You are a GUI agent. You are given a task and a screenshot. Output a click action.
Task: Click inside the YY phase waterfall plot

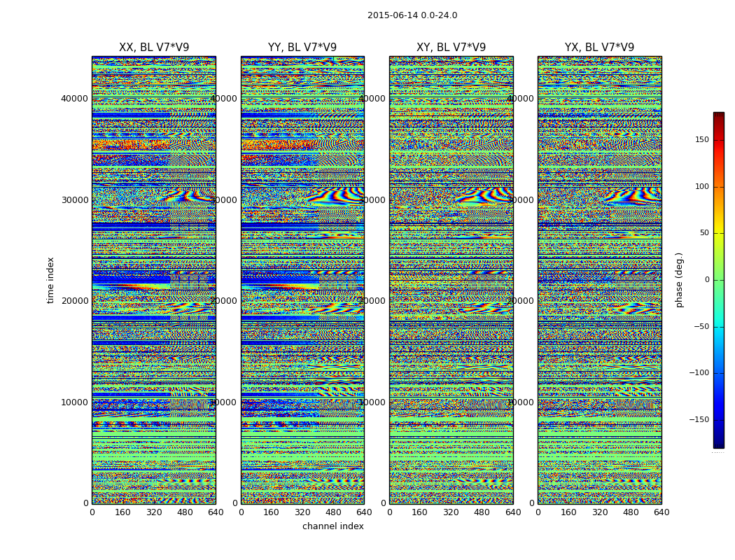(302, 280)
